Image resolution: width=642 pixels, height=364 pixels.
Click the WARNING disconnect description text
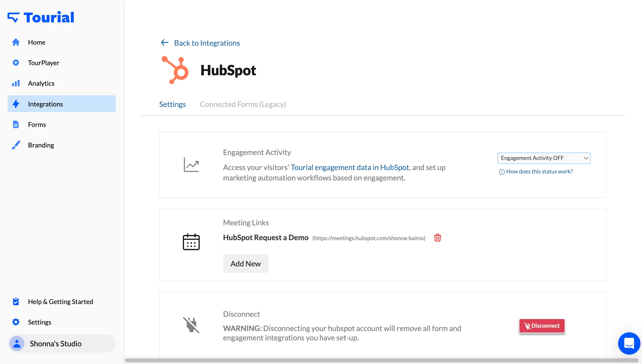pyautogui.click(x=342, y=333)
